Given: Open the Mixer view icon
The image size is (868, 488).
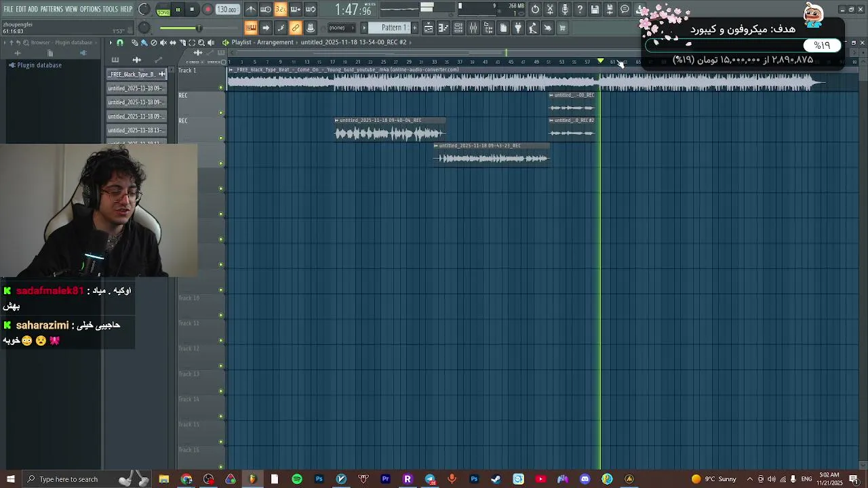Looking at the screenshot, I should [x=473, y=28].
